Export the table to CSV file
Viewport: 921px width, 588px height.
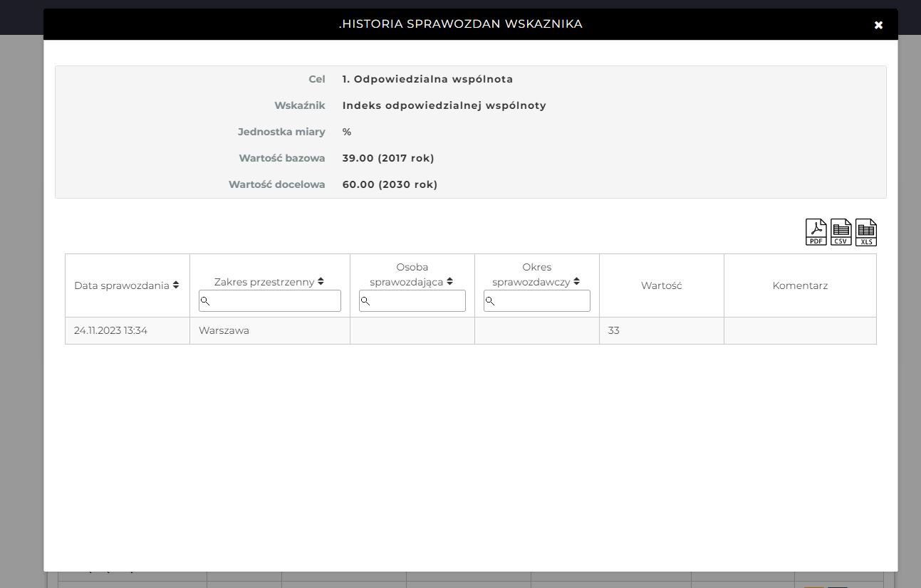(841, 232)
